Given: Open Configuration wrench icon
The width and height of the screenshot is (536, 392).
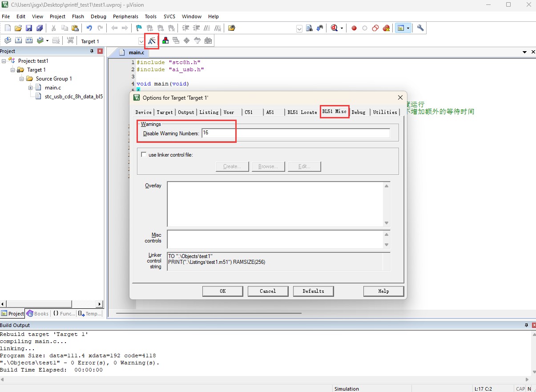Looking at the screenshot, I should [x=420, y=28].
